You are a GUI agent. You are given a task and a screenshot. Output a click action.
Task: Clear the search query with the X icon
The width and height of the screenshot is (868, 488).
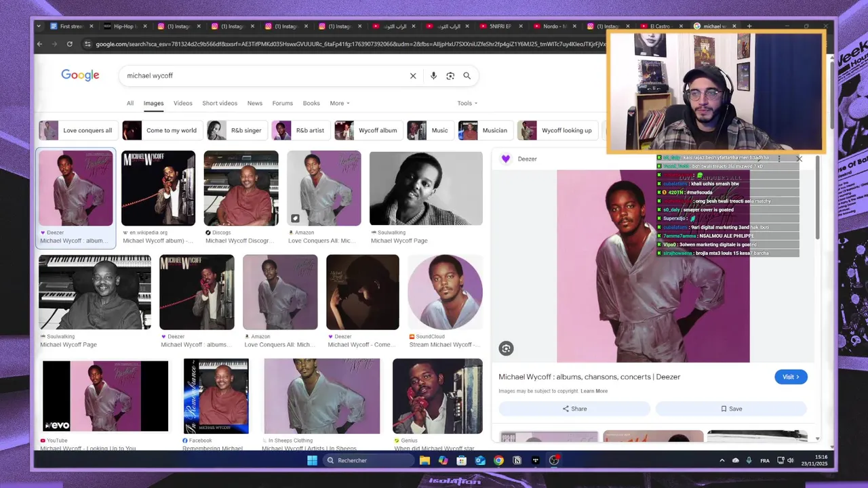(x=413, y=76)
